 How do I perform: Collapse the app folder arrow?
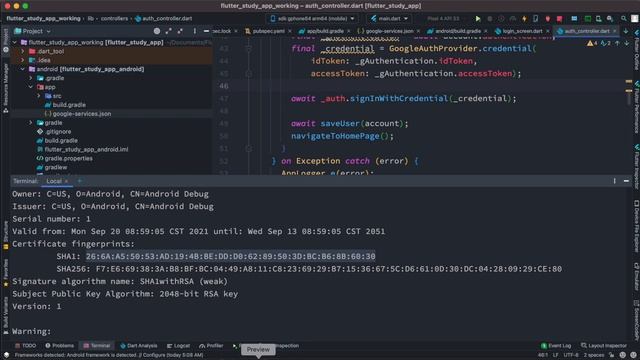coord(31,87)
